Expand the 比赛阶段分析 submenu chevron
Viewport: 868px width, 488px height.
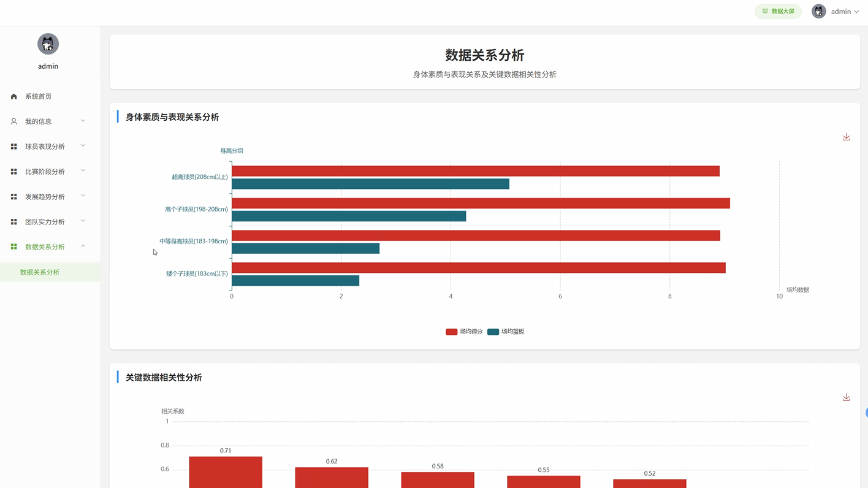(83, 171)
